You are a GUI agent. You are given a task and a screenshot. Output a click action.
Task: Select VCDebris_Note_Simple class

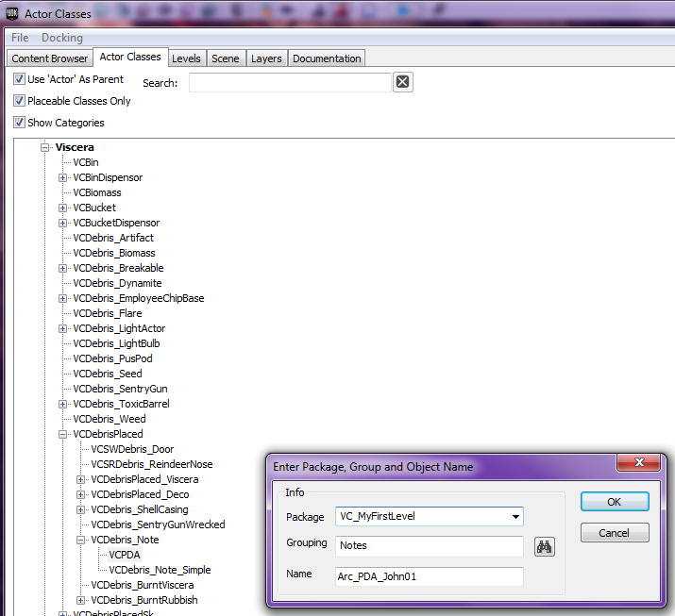click(x=160, y=570)
